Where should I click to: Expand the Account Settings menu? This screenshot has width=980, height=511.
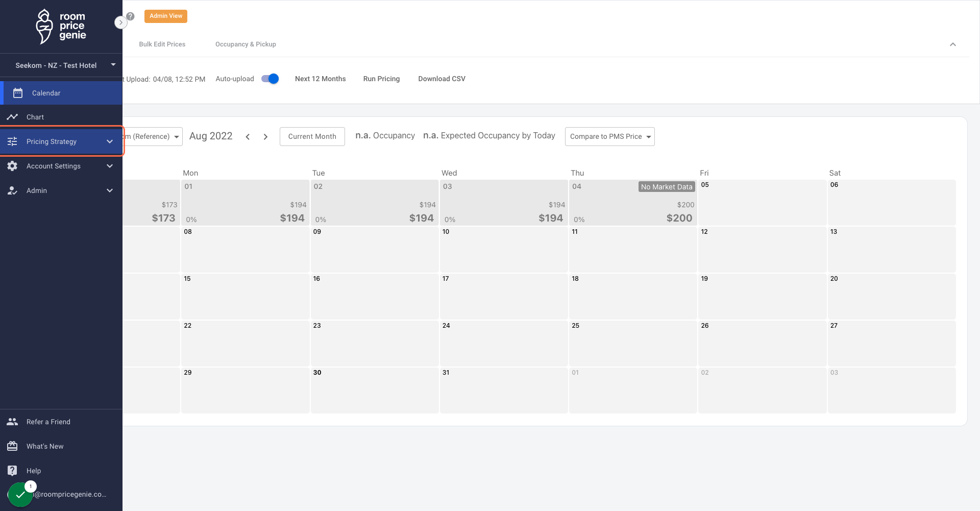point(110,166)
